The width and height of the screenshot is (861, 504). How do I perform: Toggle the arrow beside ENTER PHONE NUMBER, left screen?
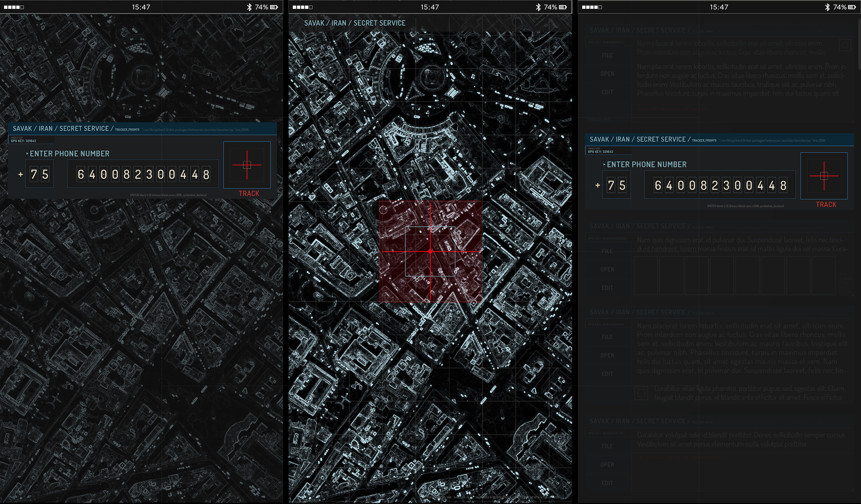point(27,154)
